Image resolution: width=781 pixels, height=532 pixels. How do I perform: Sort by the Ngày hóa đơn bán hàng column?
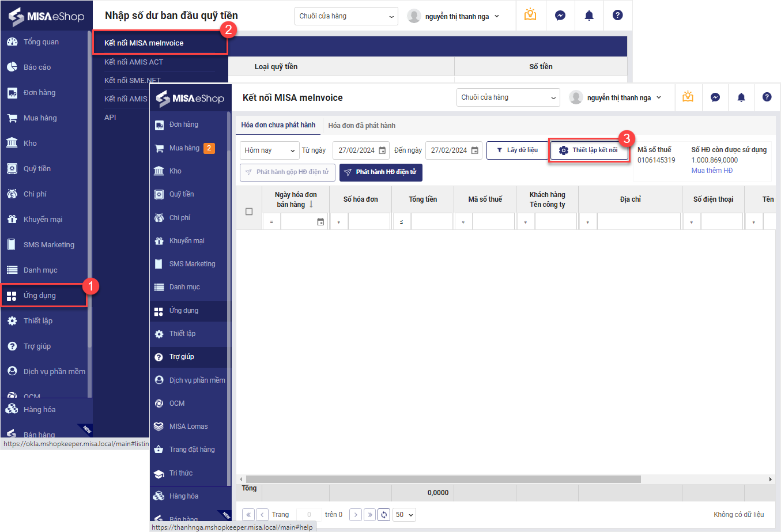coord(296,199)
